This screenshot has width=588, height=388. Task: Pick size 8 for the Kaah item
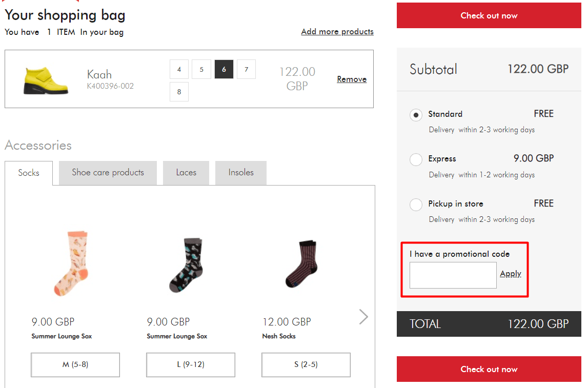point(179,91)
